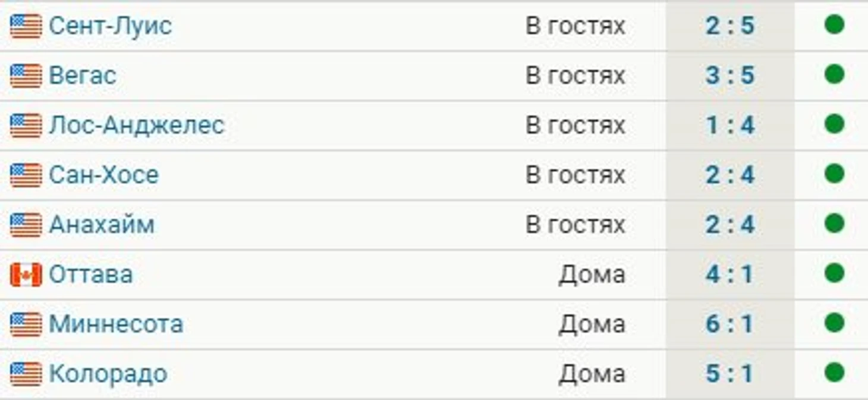Go to the Сан-Хосе team link
Image resolution: width=868 pixels, height=400 pixels.
point(103,175)
